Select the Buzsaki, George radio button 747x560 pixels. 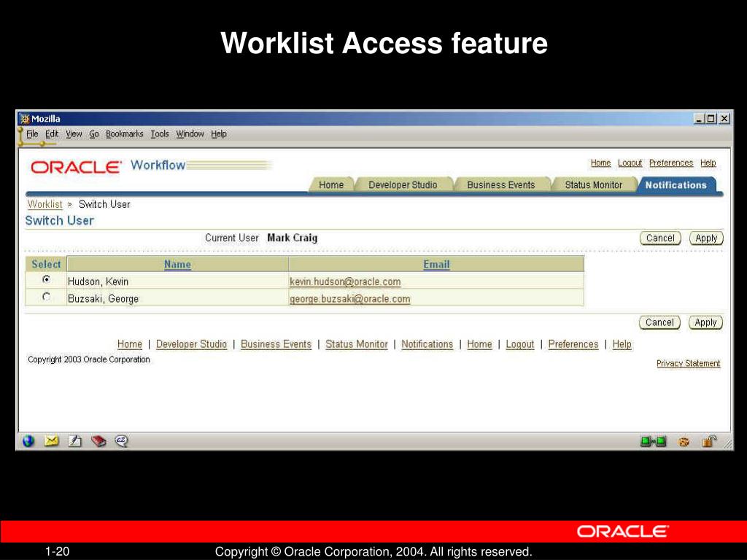point(46,297)
